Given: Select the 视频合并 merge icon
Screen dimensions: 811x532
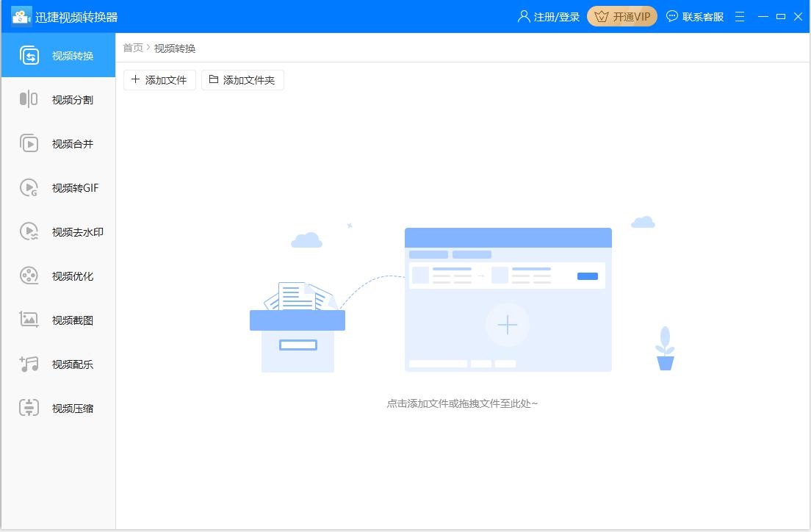Looking at the screenshot, I should pyautogui.click(x=29, y=144).
